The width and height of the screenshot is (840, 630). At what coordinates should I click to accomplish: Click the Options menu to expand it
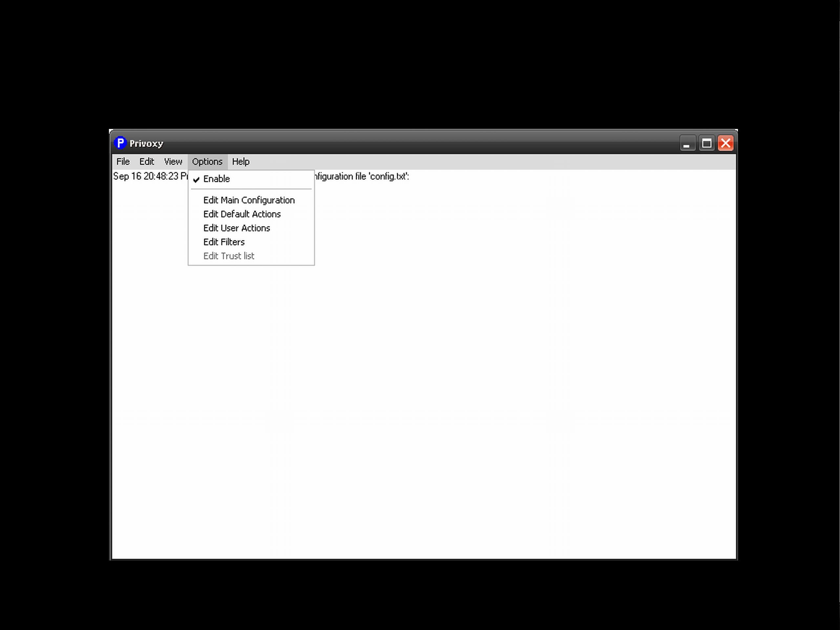(207, 161)
